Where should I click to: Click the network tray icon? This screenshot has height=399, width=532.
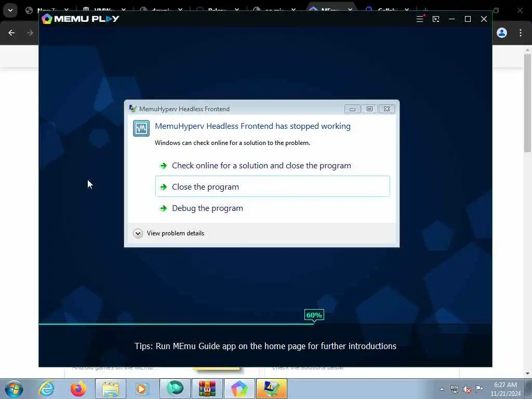point(454,389)
